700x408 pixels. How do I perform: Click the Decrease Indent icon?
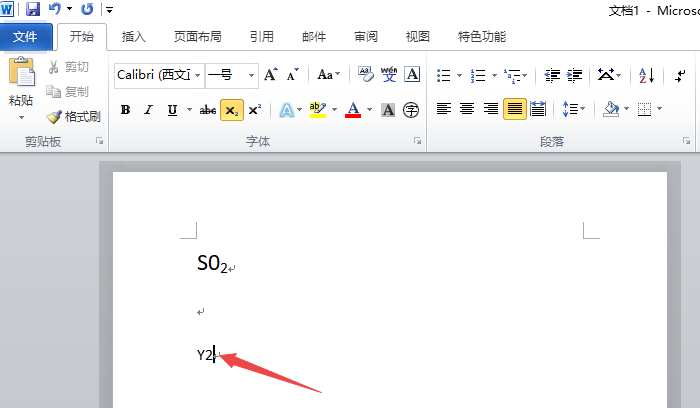(x=552, y=75)
